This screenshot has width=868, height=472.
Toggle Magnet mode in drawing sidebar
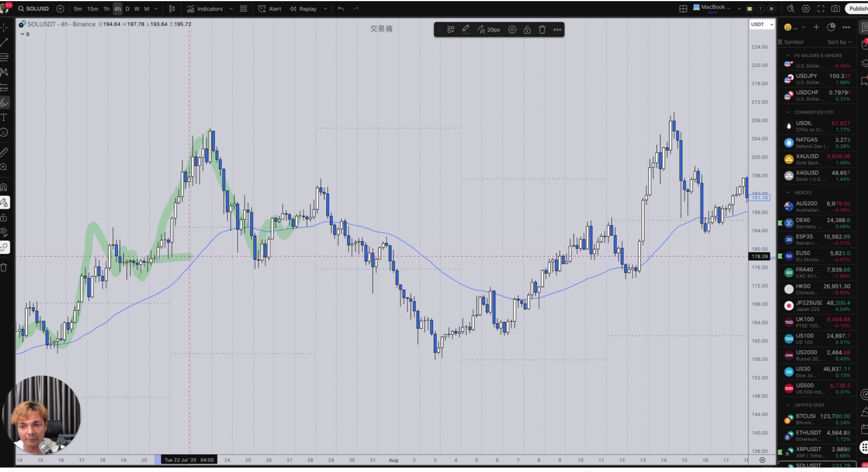tap(4, 187)
